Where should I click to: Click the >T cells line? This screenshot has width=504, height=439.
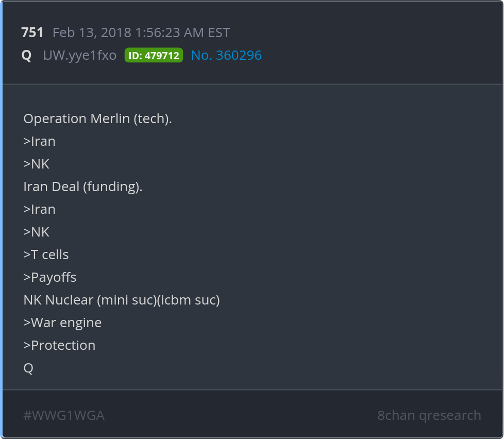(x=46, y=255)
